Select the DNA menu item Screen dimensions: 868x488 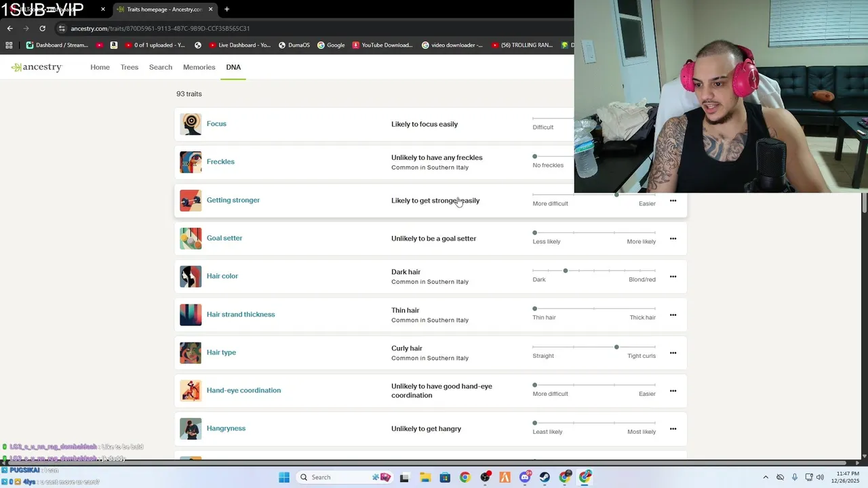point(233,67)
